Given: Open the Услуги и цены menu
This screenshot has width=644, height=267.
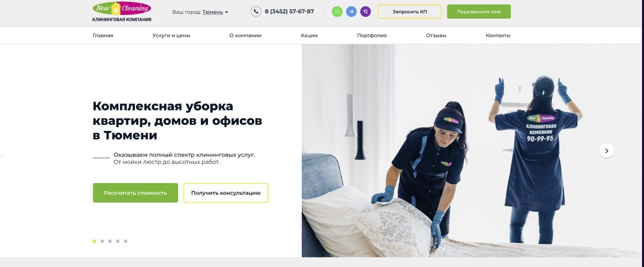Looking at the screenshot, I should [171, 35].
